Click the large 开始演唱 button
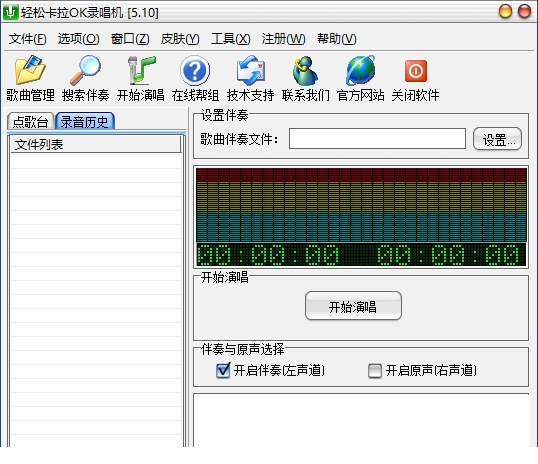Viewport: 538px width, 464px height. click(353, 306)
